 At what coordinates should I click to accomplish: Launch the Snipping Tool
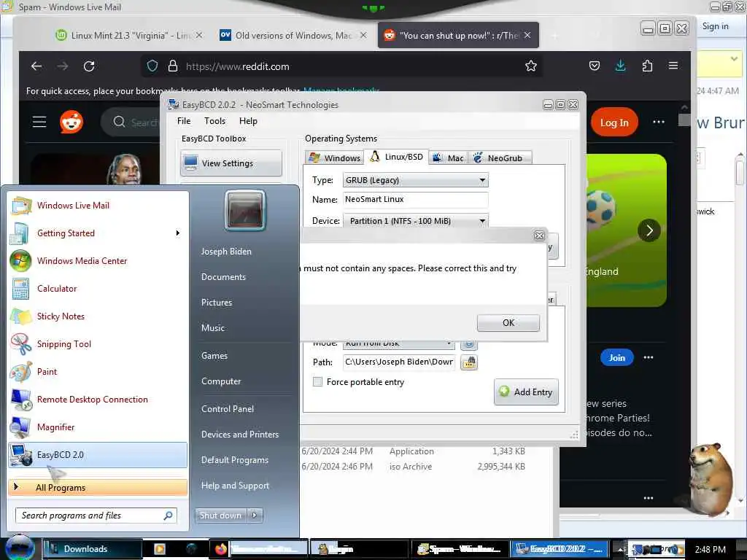pos(98,344)
